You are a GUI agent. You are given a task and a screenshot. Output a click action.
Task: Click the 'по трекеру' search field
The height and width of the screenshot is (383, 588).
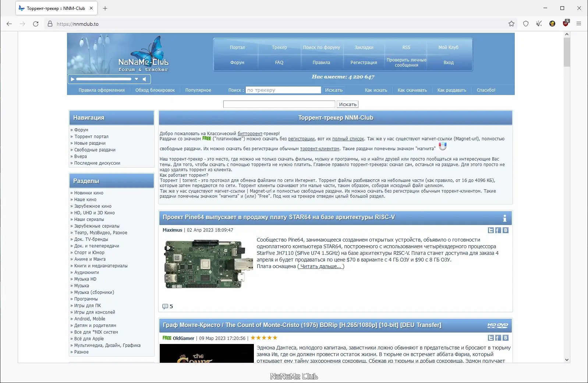pyautogui.click(x=283, y=90)
